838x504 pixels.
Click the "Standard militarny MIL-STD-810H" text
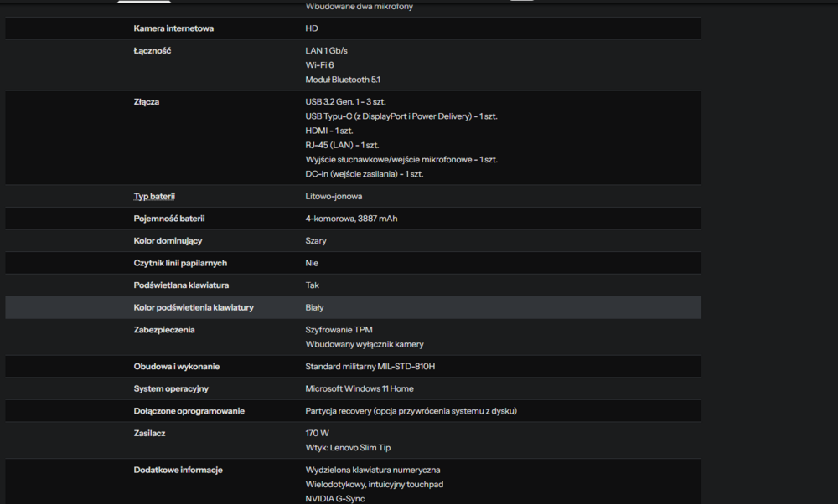(370, 367)
